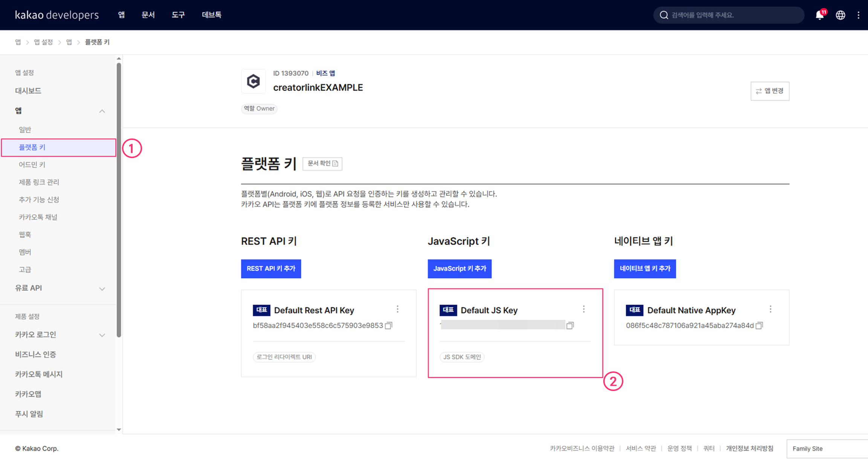The width and height of the screenshot is (868, 464).
Task: Expand the 유료 API sidebar section
Action: 102,288
